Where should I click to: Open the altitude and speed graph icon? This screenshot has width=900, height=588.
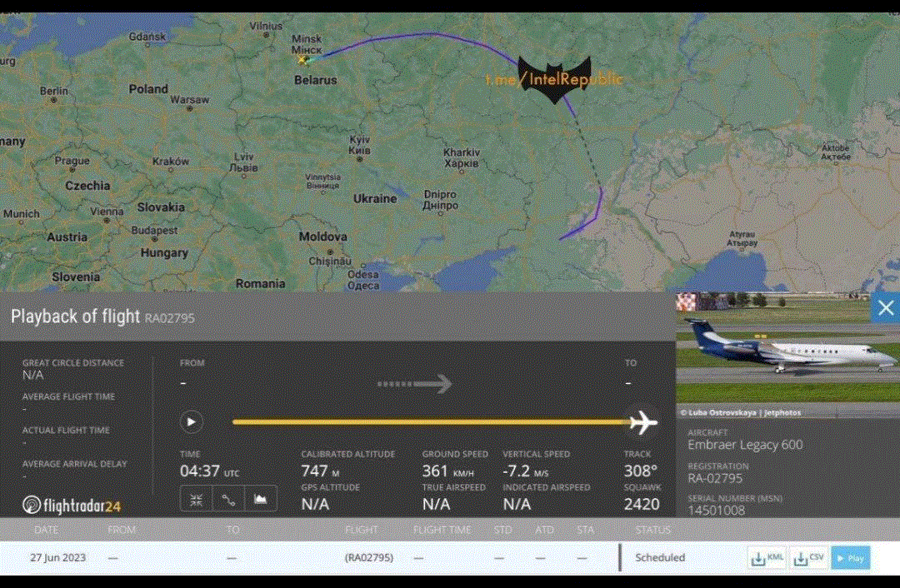pos(261,499)
